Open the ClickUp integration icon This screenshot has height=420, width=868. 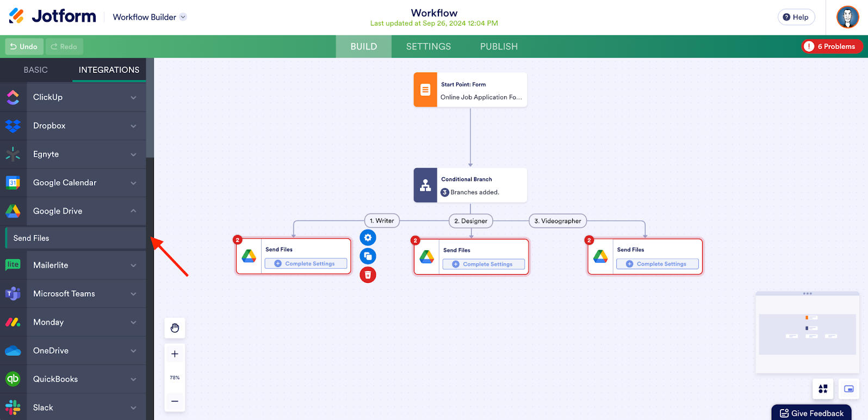click(x=13, y=97)
